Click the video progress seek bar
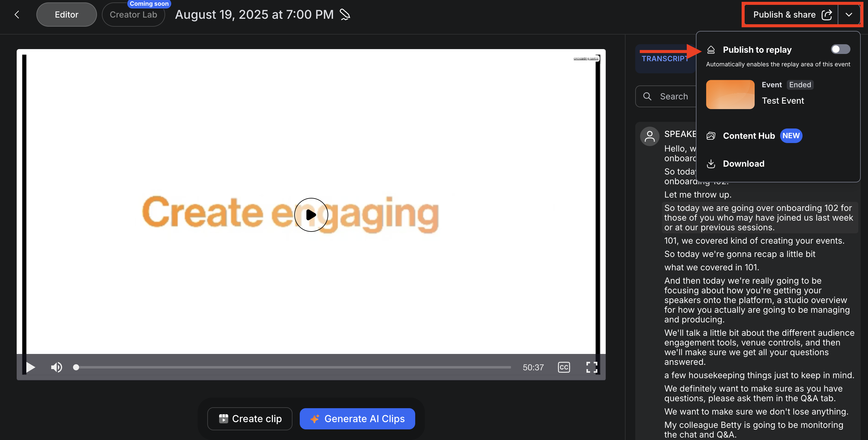This screenshot has width=868, height=440. [293, 367]
